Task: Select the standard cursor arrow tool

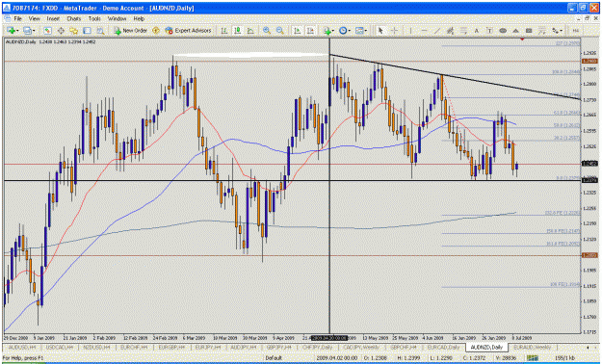Action: pos(380,31)
